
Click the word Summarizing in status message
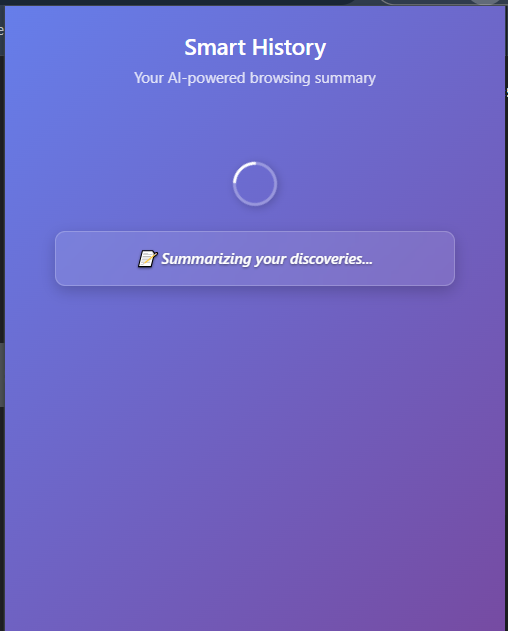[206, 259]
